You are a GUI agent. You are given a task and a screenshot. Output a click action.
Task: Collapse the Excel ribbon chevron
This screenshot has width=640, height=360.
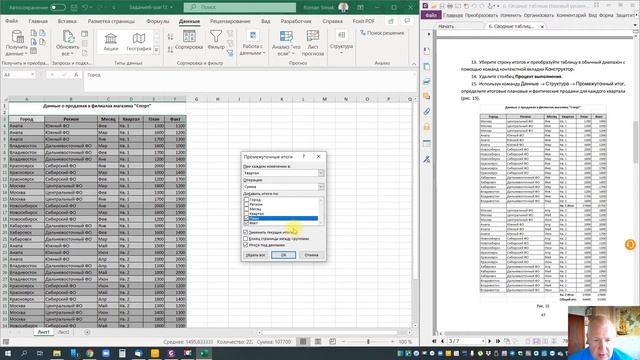413,64
